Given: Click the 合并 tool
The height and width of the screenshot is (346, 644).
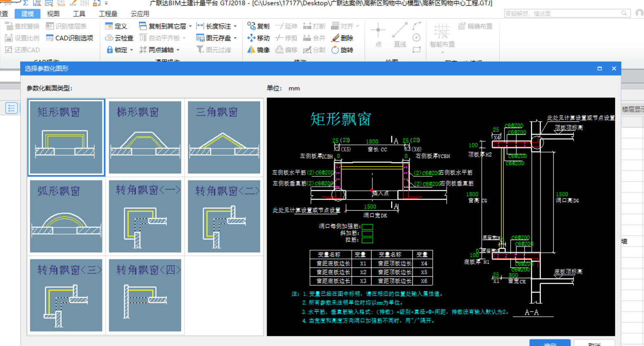Looking at the screenshot, I should [x=314, y=38].
